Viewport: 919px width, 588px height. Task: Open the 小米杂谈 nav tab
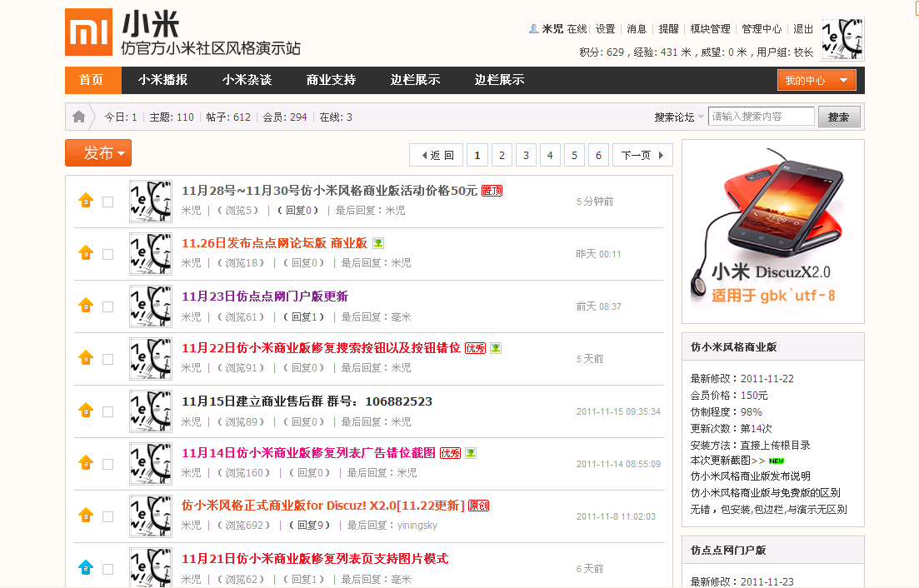tap(247, 80)
